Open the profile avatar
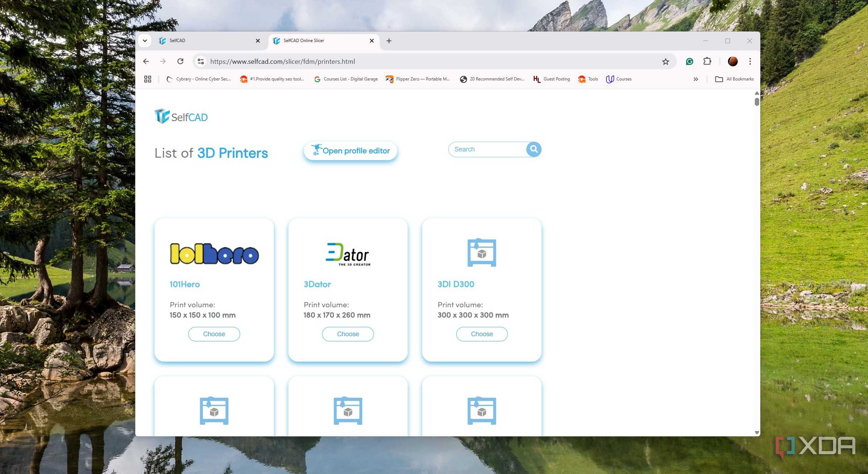868x474 pixels. pos(733,61)
